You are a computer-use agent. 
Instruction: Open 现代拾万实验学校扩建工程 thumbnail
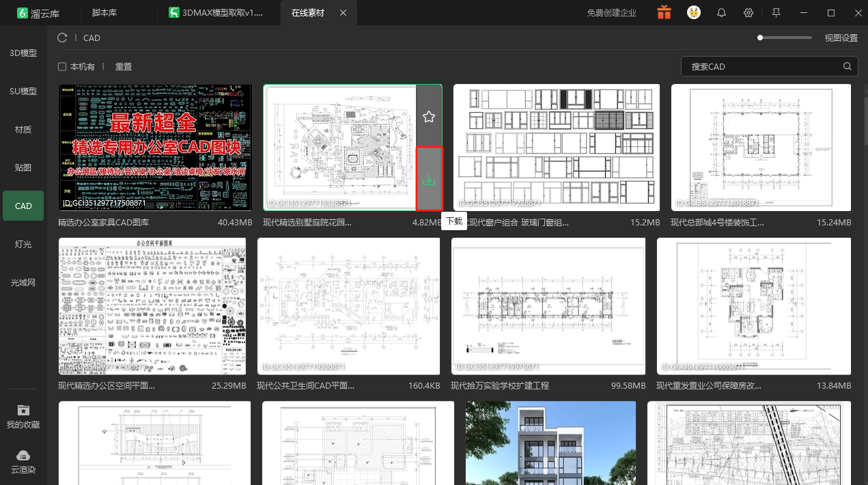pos(548,306)
